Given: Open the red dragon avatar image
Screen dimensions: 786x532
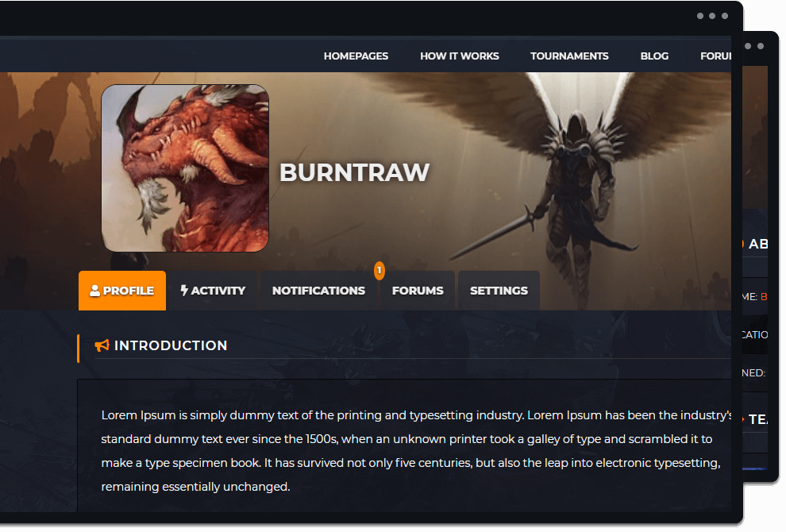Looking at the screenshot, I should click(185, 168).
